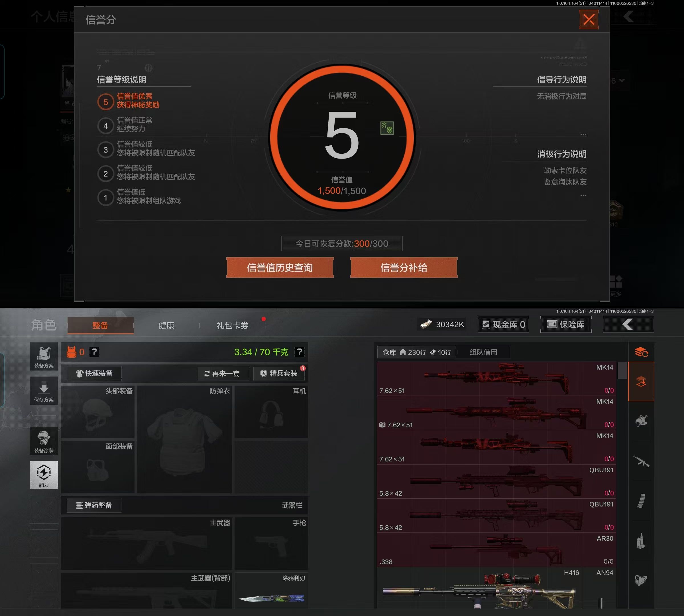
Task: Filter warehouse by helmet-and-armor icon
Action: click(x=641, y=421)
